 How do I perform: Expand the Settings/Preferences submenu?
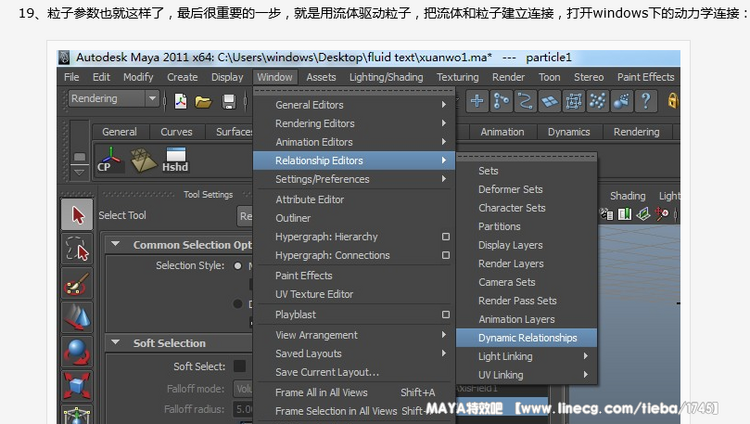pos(353,179)
